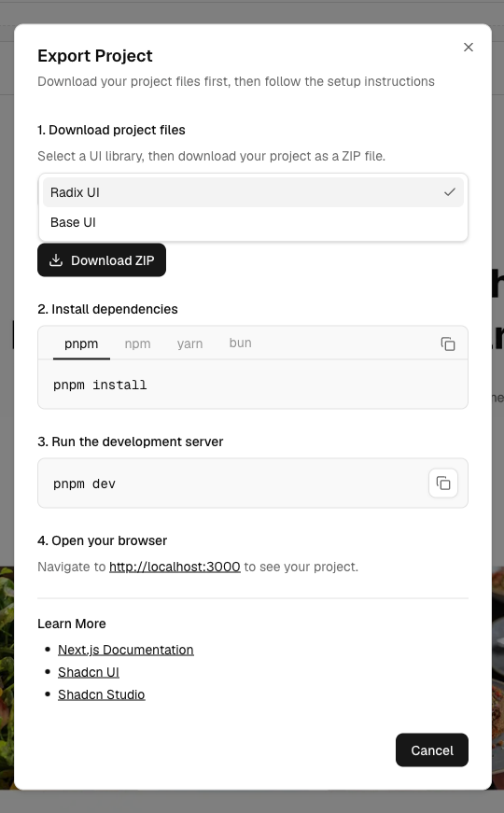
Task: Open the Next.js Documentation link
Action: pyautogui.click(x=125, y=650)
